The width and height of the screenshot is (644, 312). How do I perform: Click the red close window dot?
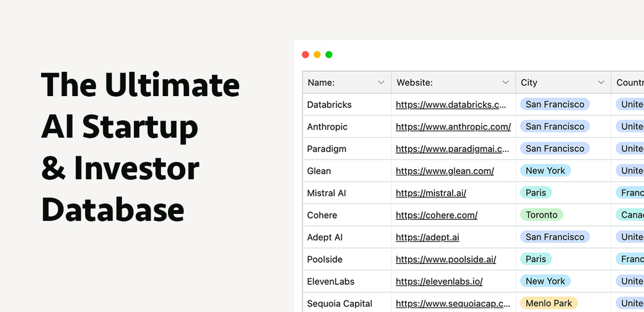pyautogui.click(x=306, y=54)
